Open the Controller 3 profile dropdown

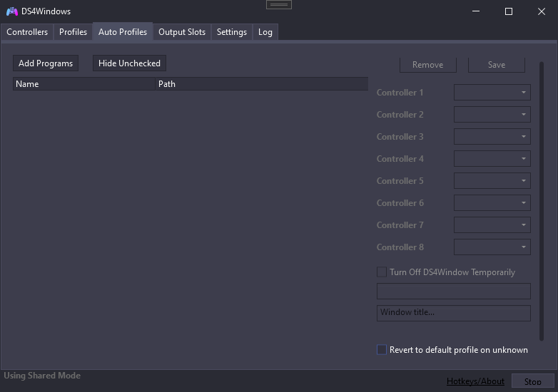492,136
